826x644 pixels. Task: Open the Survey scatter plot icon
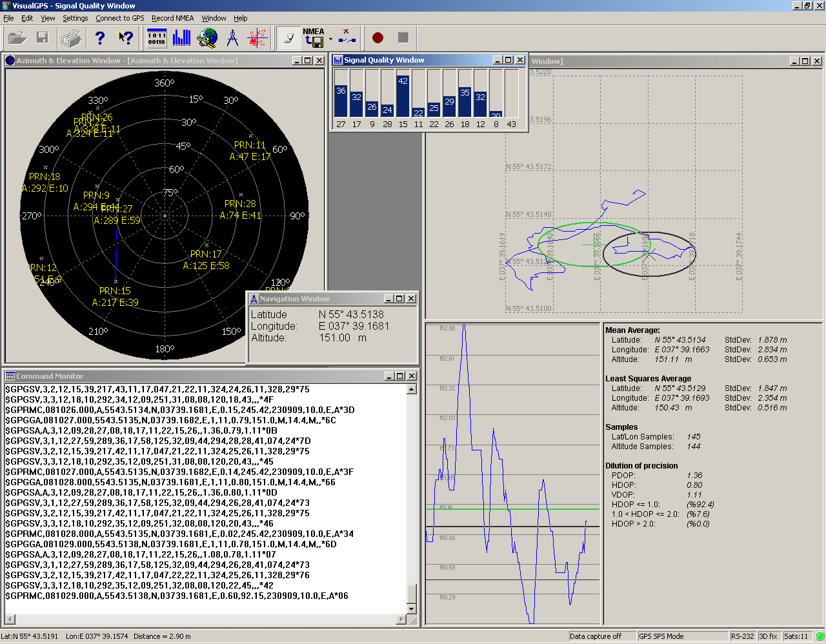[x=257, y=38]
